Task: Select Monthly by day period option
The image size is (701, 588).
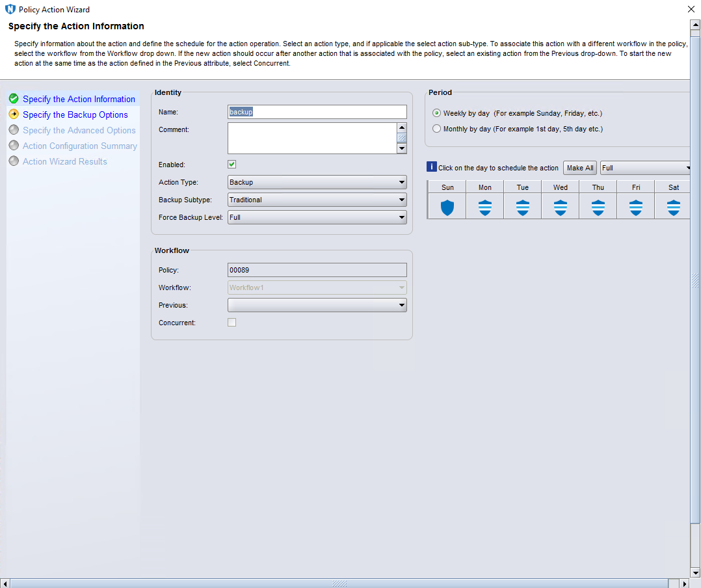Action: [437, 129]
